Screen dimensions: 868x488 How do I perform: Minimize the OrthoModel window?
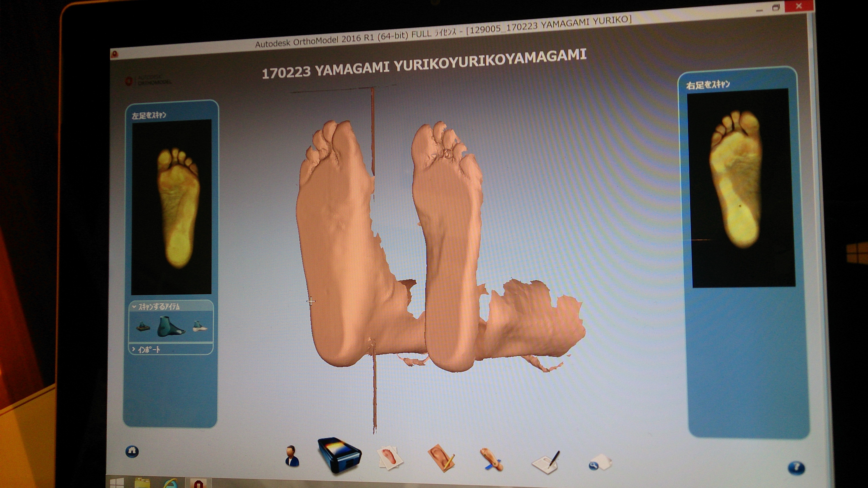759,11
